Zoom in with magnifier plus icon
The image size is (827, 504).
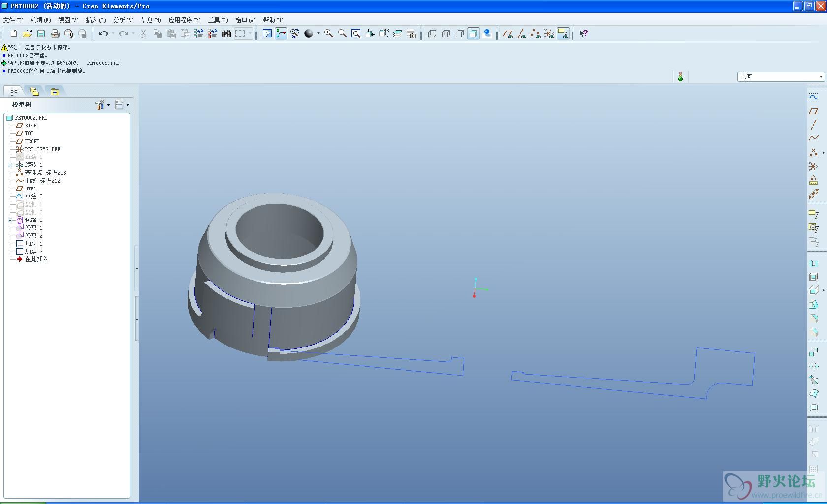coord(328,33)
